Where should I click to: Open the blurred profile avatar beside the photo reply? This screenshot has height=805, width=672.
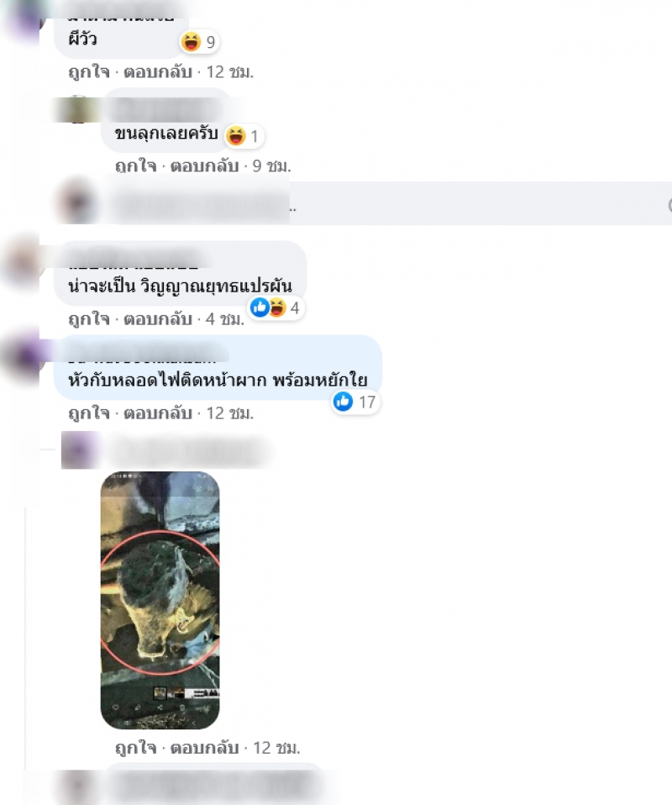tap(79, 450)
